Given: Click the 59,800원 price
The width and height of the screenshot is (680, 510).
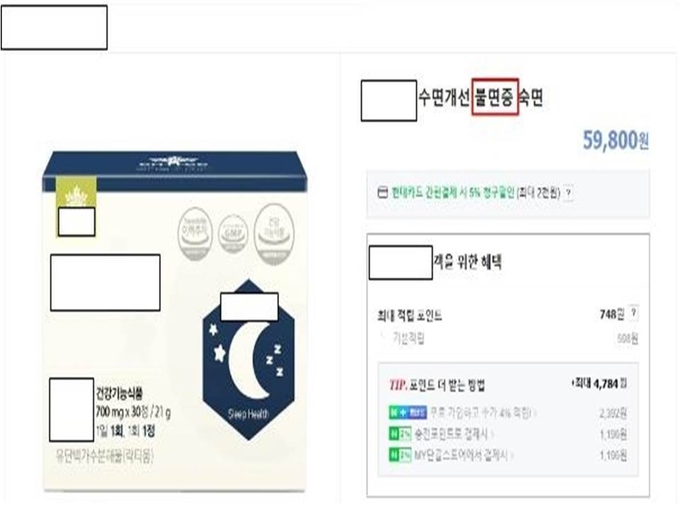Looking at the screenshot, I should pos(615,140).
